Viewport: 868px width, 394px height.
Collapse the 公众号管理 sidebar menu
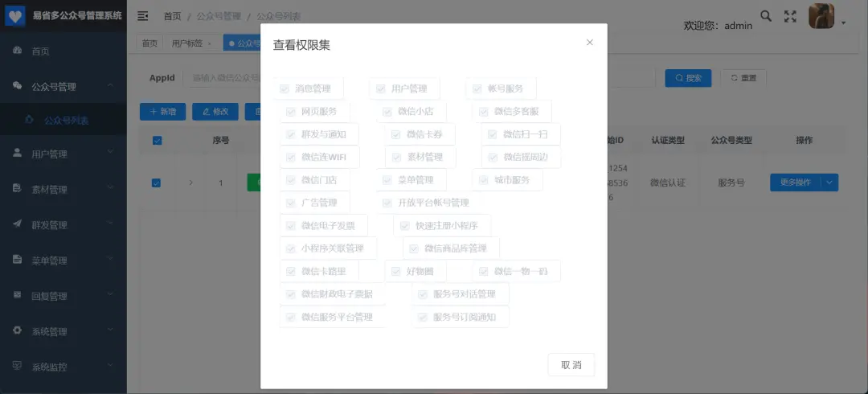click(63, 87)
